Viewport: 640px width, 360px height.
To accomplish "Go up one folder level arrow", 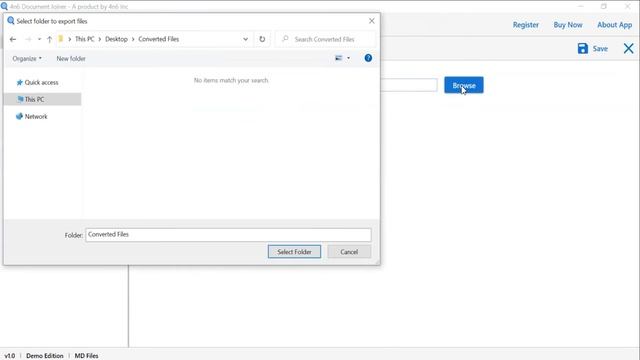I will pyautogui.click(x=49, y=39).
